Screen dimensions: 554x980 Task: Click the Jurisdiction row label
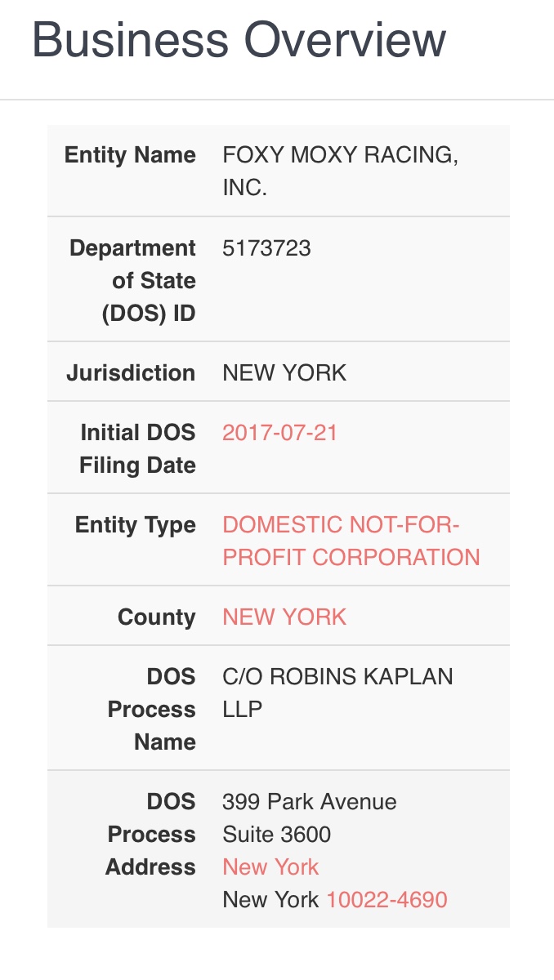click(x=131, y=373)
